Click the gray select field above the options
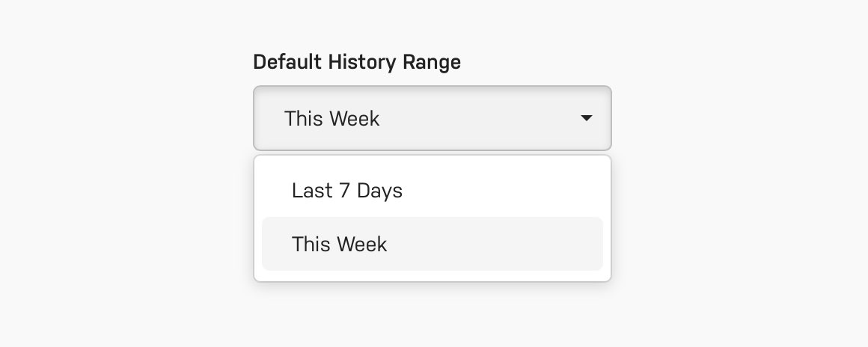Viewport: 868px width, 347px height. pyautogui.click(x=433, y=118)
